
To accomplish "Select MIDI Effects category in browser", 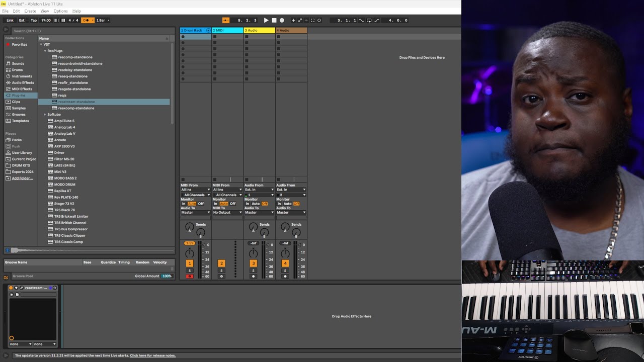I will [x=22, y=89].
